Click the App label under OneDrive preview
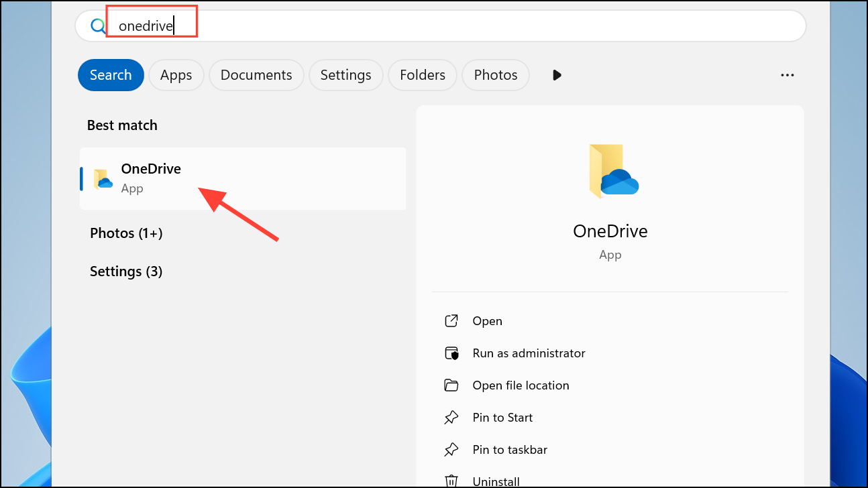The width and height of the screenshot is (868, 488). click(x=610, y=255)
